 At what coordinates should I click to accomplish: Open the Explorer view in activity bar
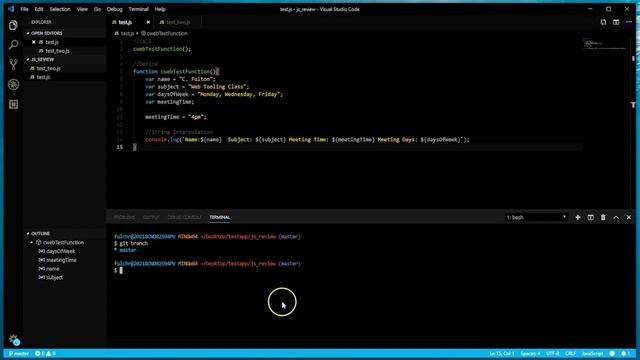(13, 25)
